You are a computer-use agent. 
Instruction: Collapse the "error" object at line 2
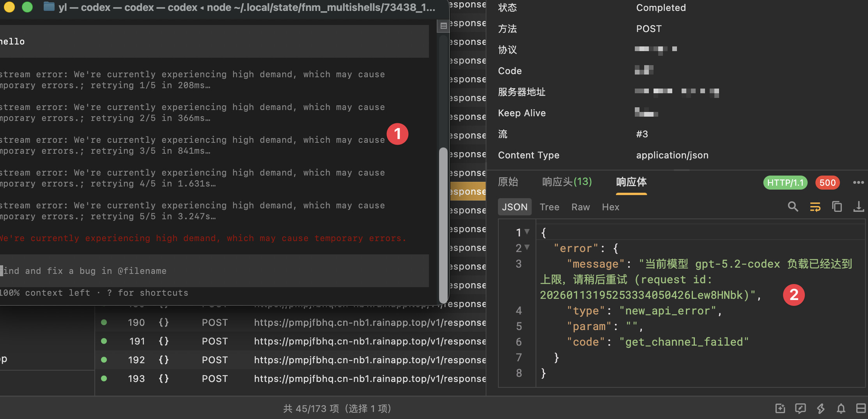coord(527,247)
